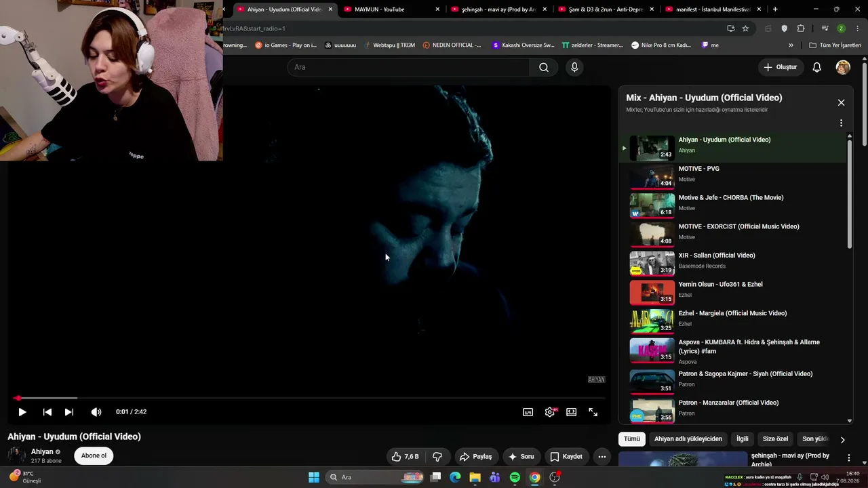
Task: Select the Size özel filter chip
Action: coord(776,439)
